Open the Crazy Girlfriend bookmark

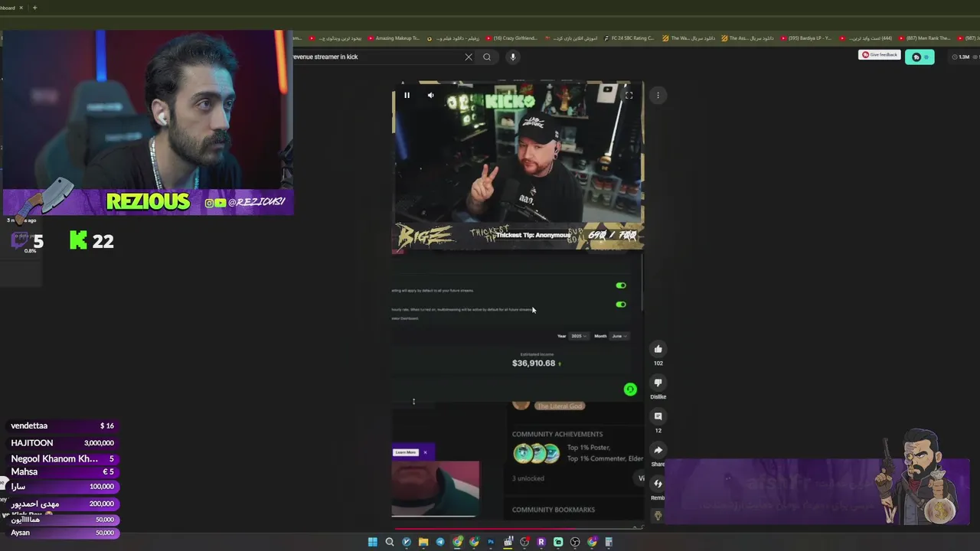tap(512, 38)
